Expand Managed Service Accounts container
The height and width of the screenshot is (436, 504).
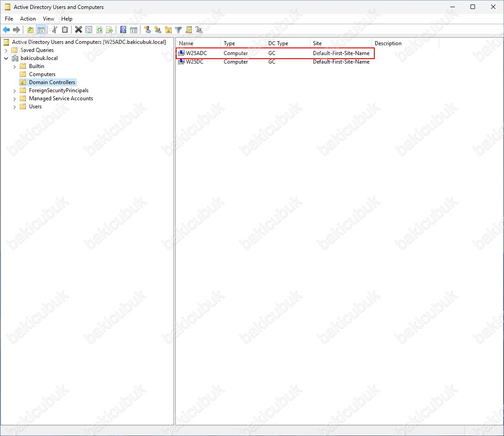[x=14, y=99]
